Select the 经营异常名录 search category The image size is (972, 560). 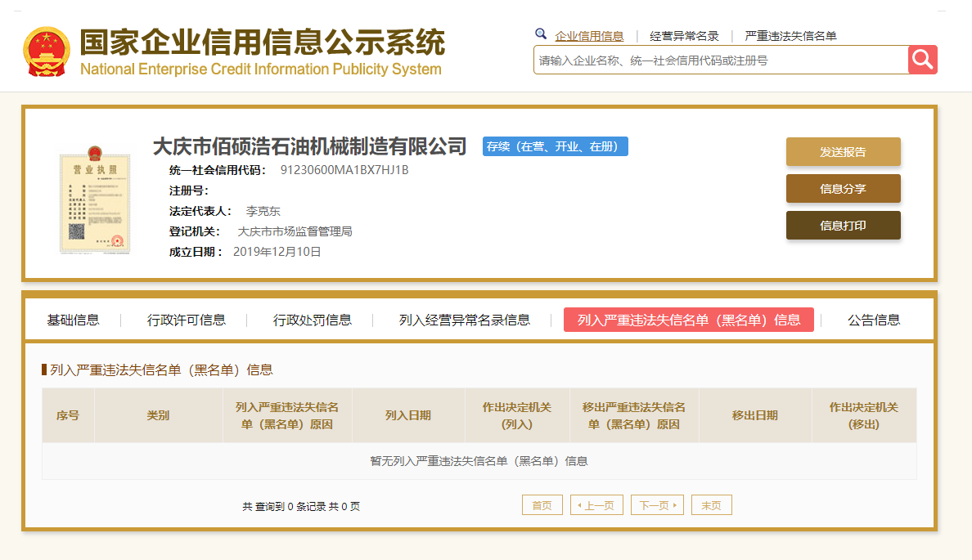coord(684,36)
